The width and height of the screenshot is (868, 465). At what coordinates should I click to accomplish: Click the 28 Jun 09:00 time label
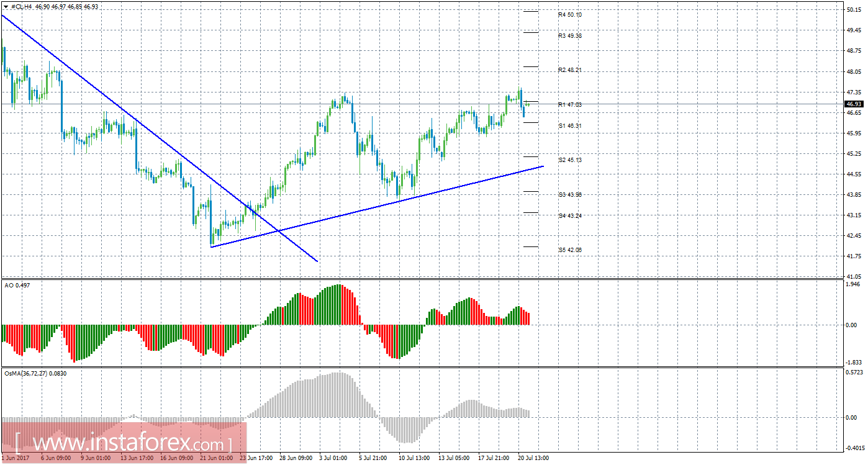point(296,458)
